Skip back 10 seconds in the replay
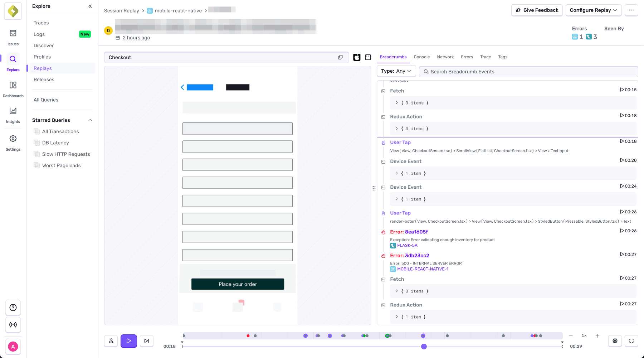 [x=111, y=341]
